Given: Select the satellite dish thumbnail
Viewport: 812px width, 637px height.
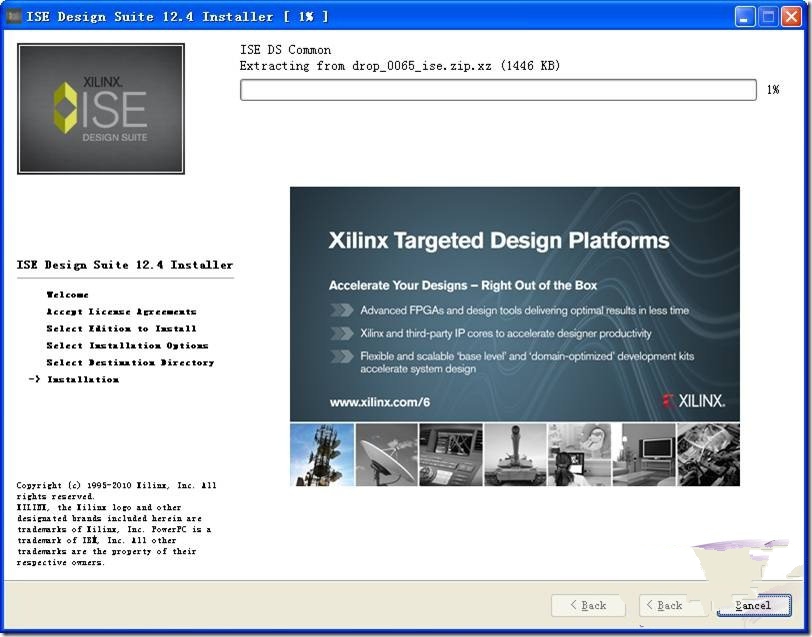Looking at the screenshot, I should [x=386, y=455].
